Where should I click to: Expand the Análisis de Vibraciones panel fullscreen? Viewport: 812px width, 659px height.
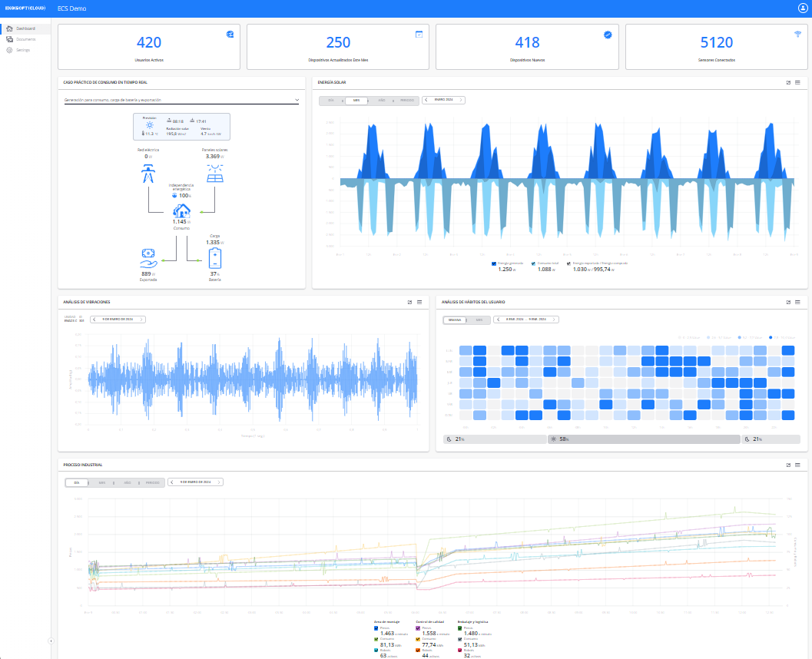409,302
